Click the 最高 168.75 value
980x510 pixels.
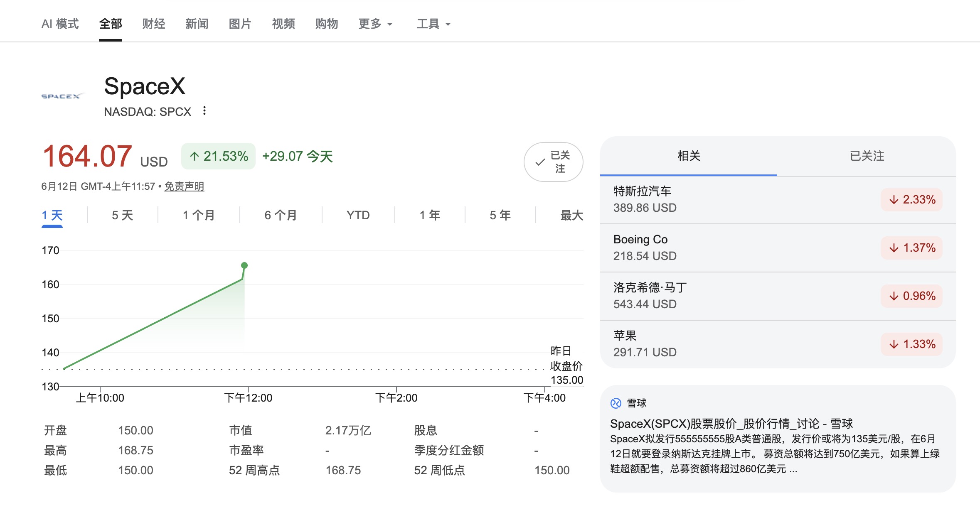[x=135, y=450]
